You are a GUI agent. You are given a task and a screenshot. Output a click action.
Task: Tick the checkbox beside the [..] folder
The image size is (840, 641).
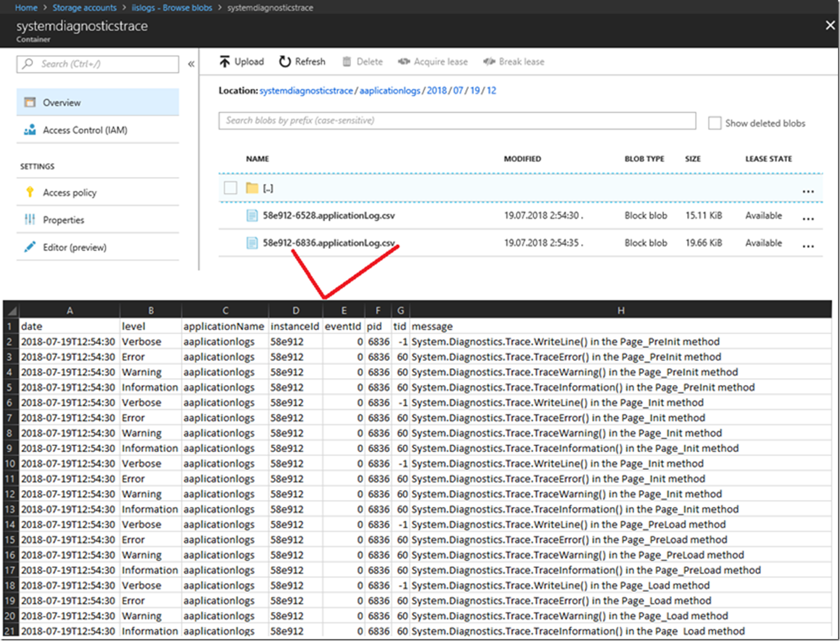click(231, 188)
